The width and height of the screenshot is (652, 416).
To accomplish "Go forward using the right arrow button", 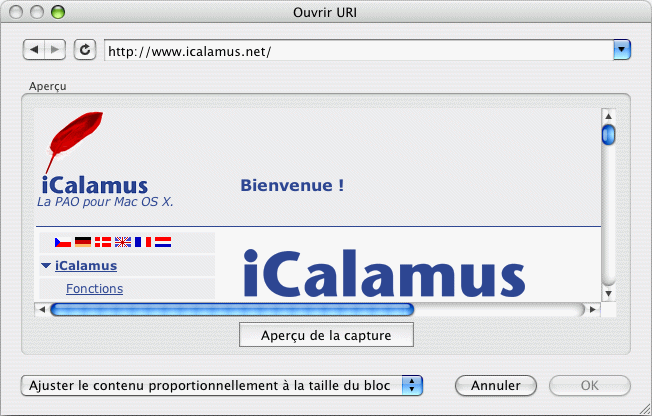I will click(55, 50).
